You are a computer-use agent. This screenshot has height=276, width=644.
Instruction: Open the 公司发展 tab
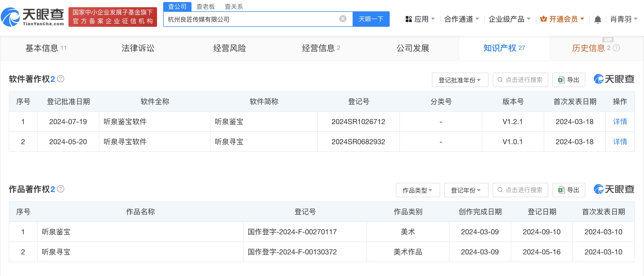pos(413,48)
